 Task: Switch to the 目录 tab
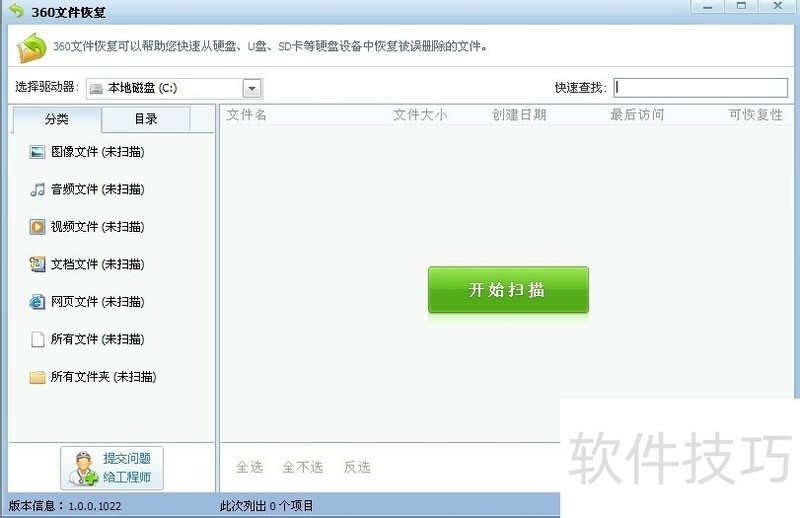[x=146, y=119]
